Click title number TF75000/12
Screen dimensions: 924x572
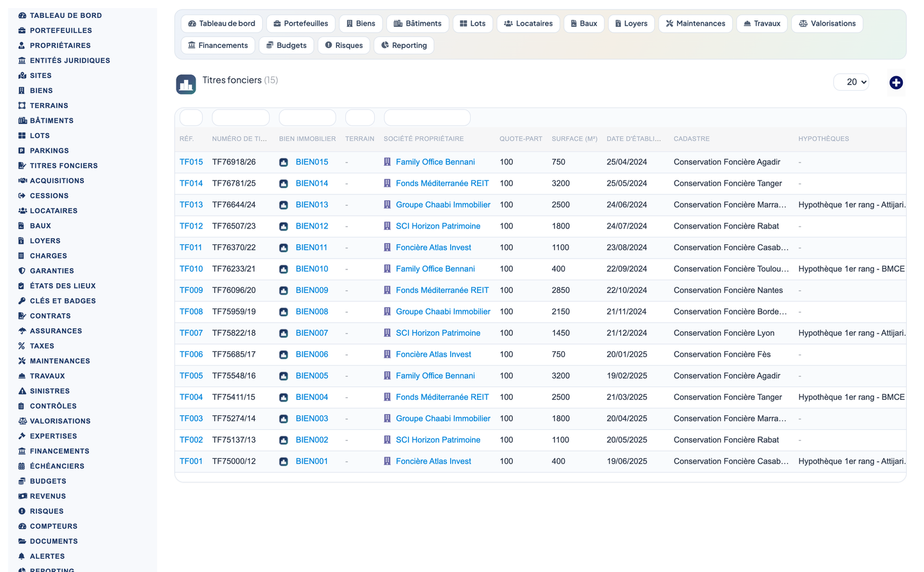click(x=234, y=461)
